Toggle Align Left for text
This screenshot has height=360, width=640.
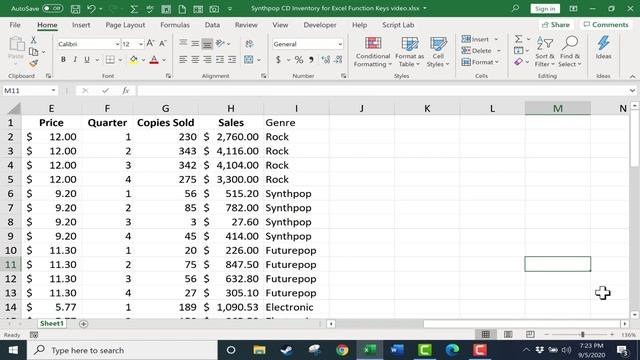(x=183, y=60)
